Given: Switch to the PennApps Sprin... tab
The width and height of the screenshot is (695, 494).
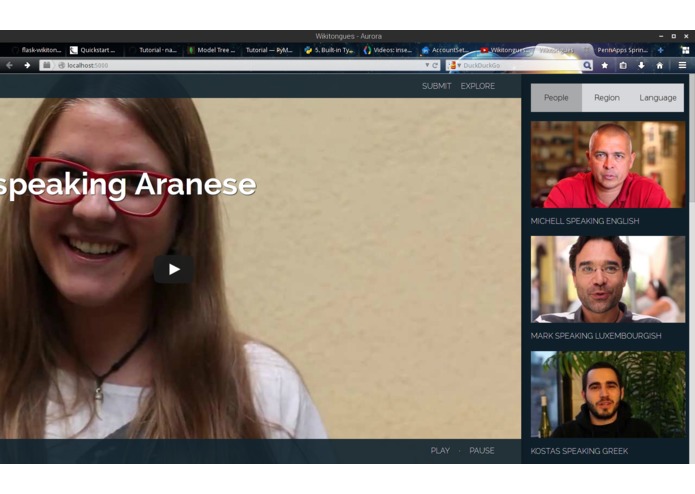Looking at the screenshot, I should tap(622, 50).
